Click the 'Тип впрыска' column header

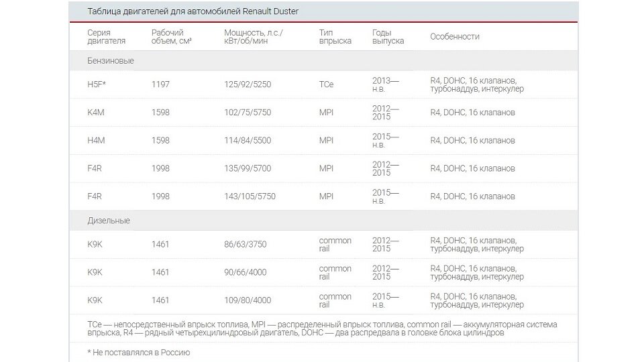coord(335,36)
